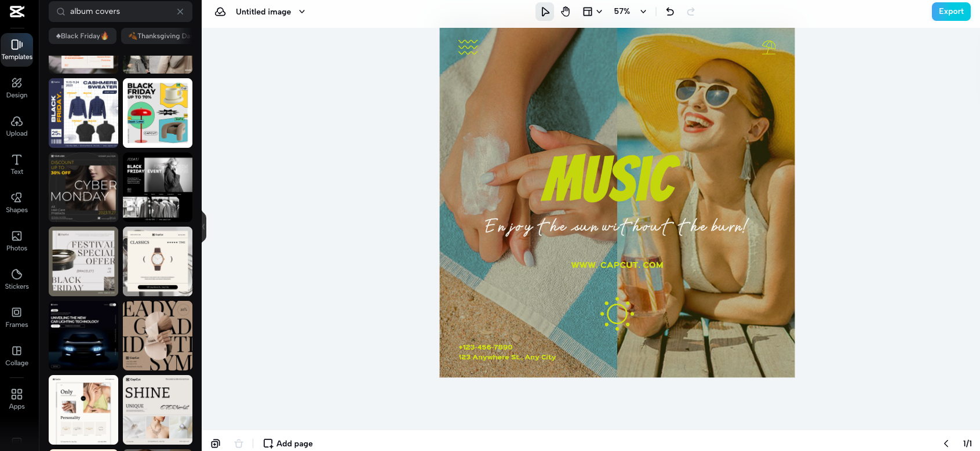Expand the Untitled image dropdown arrow

coord(302,12)
